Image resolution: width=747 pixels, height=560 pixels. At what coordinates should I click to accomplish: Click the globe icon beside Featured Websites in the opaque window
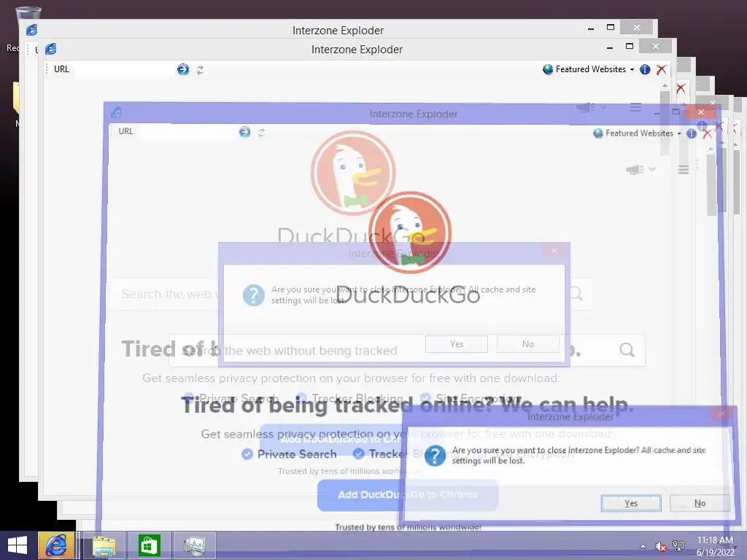tap(548, 69)
